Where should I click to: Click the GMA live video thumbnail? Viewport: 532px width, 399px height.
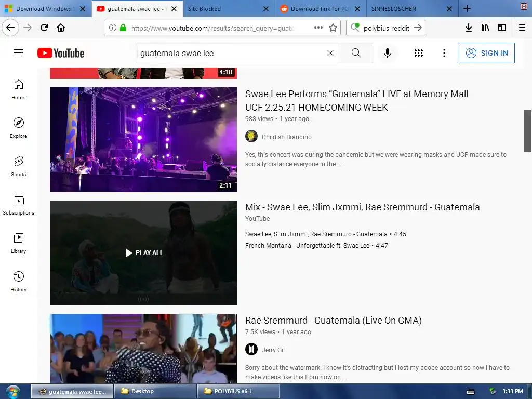[x=143, y=349]
